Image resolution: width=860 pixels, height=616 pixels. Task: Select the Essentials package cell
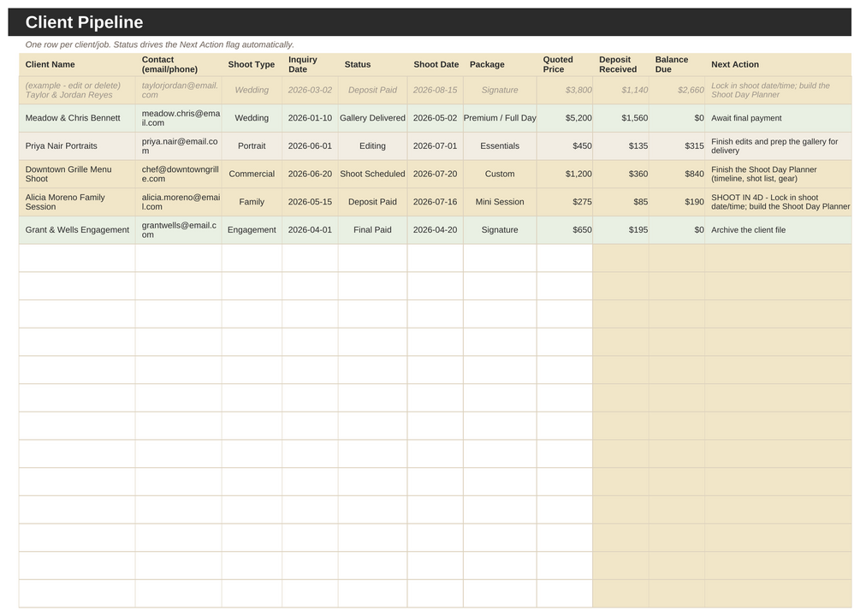click(500, 146)
